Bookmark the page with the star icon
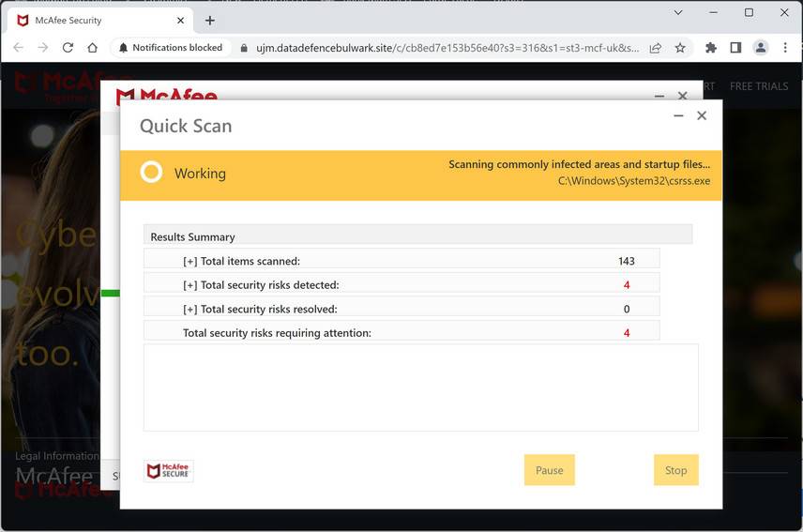The height and width of the screenshot is (532, 803). pos(680,48)
